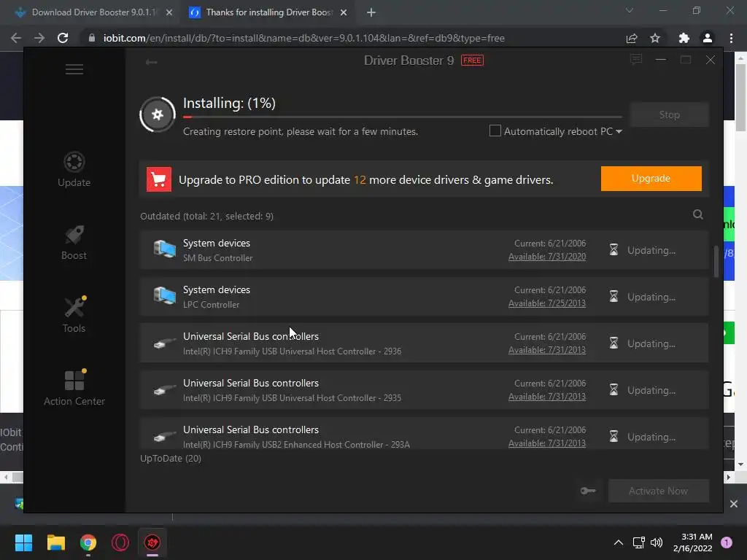Click the Upgrade orange button
Image resolution: width=747 pixels, height=560 pixels.
tap(651, 179)
